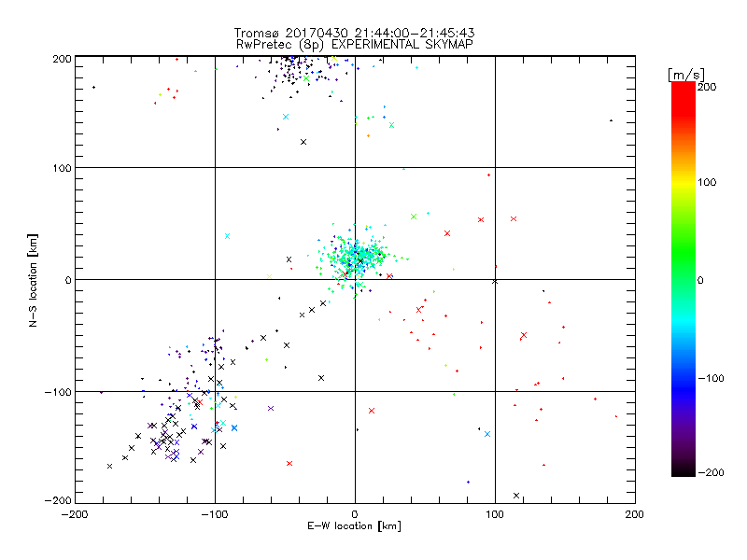Image resolution: width=747 pixels, height=560 pixels.
Task: Click the E-W location [km] axis label
Action: tap(354, 525)
